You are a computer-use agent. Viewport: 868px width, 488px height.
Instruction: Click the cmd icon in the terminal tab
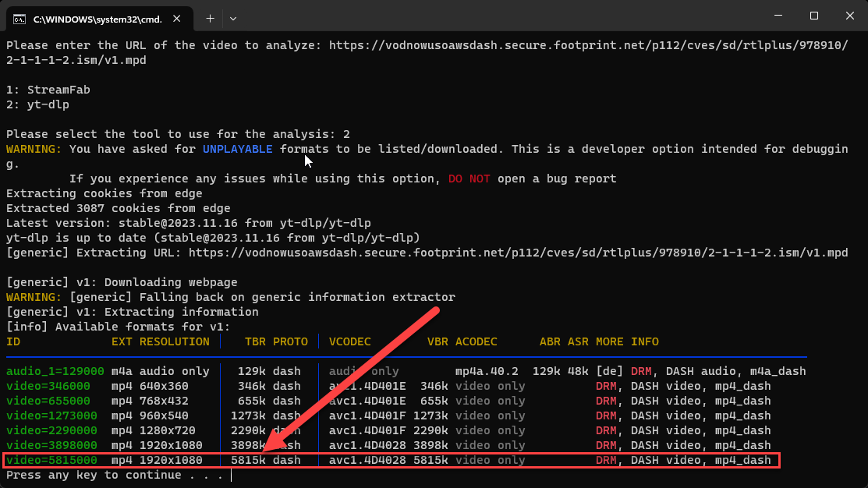pyautogui.click(x=21, y=17)
